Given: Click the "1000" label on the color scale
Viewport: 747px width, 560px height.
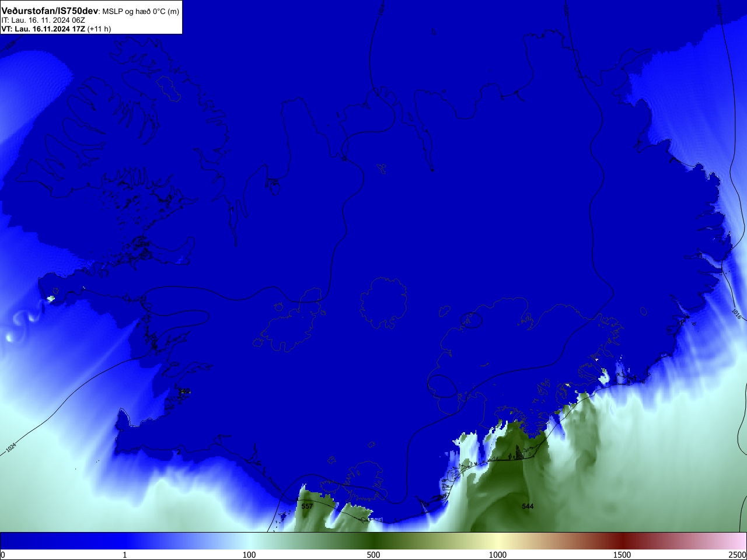Looking at the screenshot, I should (498, 555).
